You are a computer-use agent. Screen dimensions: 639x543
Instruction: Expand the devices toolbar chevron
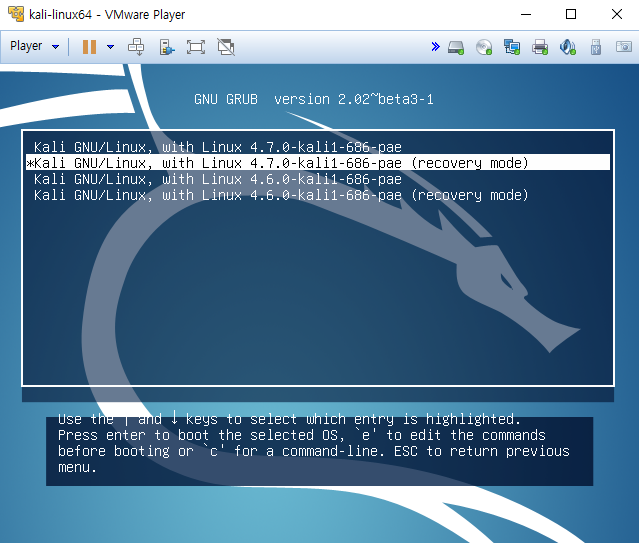coord(435,46)
